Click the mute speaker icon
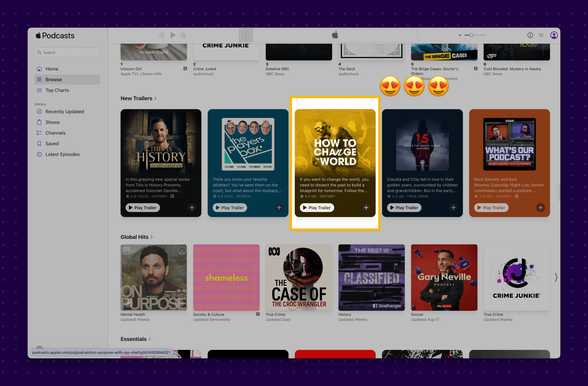Screen dimensions: 588x386 (x=460, y=35)
